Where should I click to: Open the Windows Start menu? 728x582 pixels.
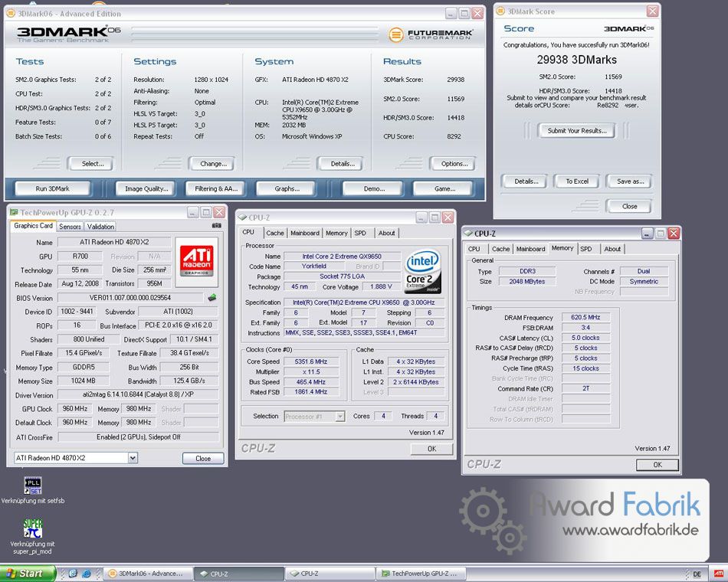[x=27, y=574]
